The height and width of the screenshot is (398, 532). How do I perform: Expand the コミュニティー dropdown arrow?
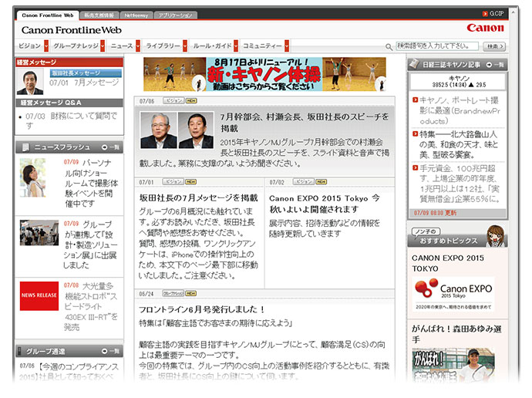pyautogui.click(x=287, y=46)
